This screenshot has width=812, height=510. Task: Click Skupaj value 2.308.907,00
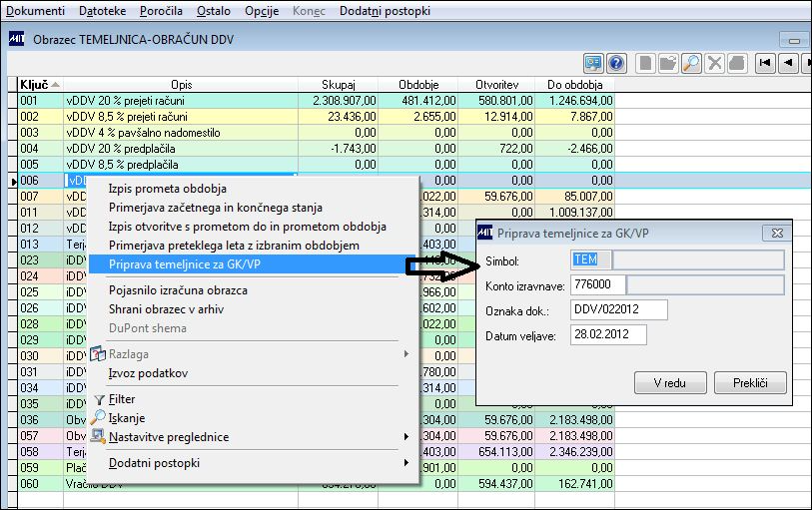point(339,101)
